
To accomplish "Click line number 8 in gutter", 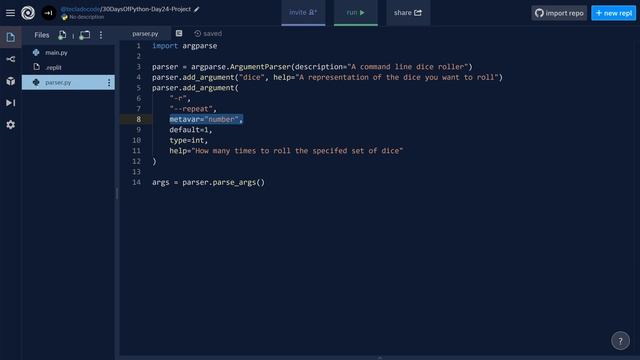I will pos(138,119).
